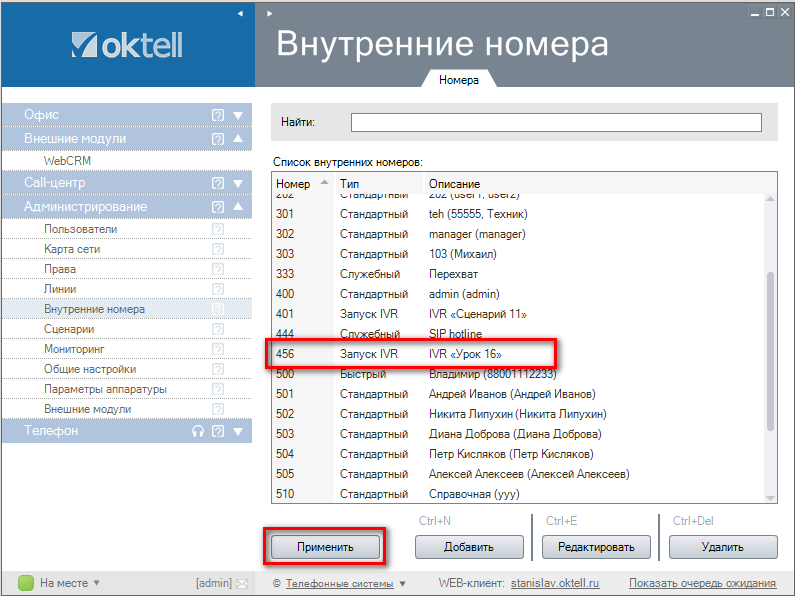Expand the Офис section

[238, 115]
